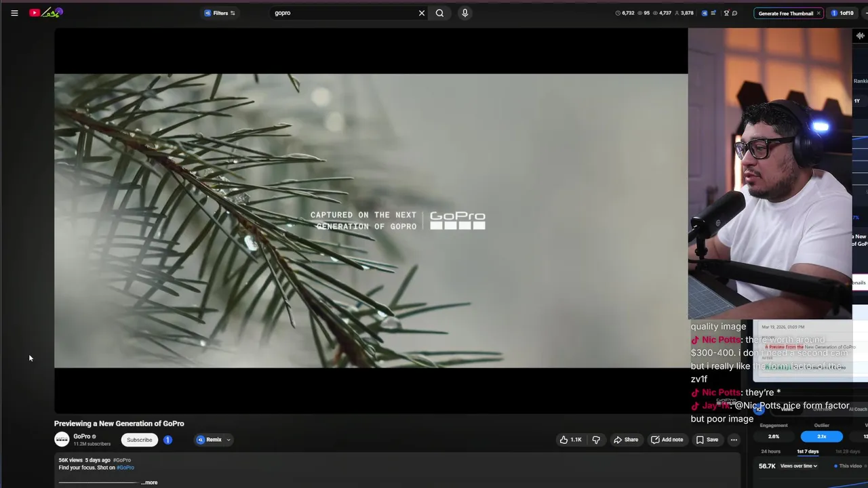Viewport: 868px width, 488px height.
Task: Click the audio waveform icon beside the webcam
Action: (861, 36)
